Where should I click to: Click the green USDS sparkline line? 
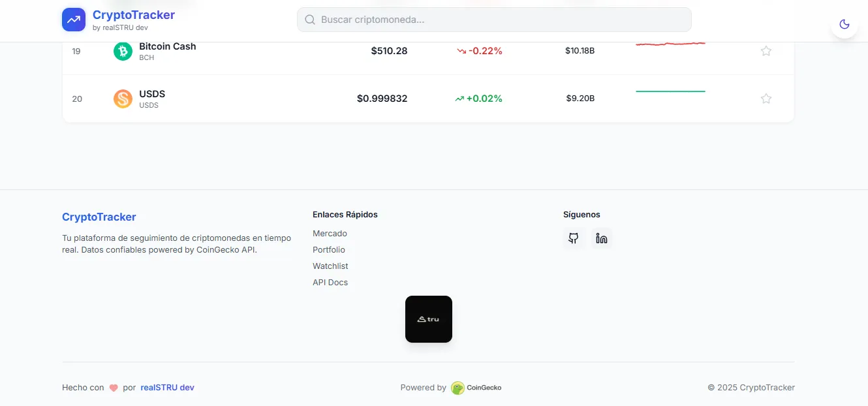[x=670, y=91]
